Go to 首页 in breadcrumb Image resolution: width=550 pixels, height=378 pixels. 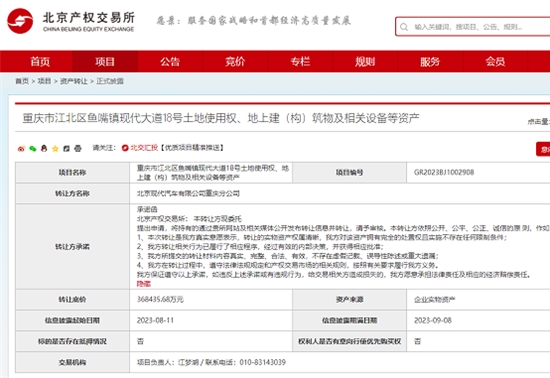[x=22, y=81]
